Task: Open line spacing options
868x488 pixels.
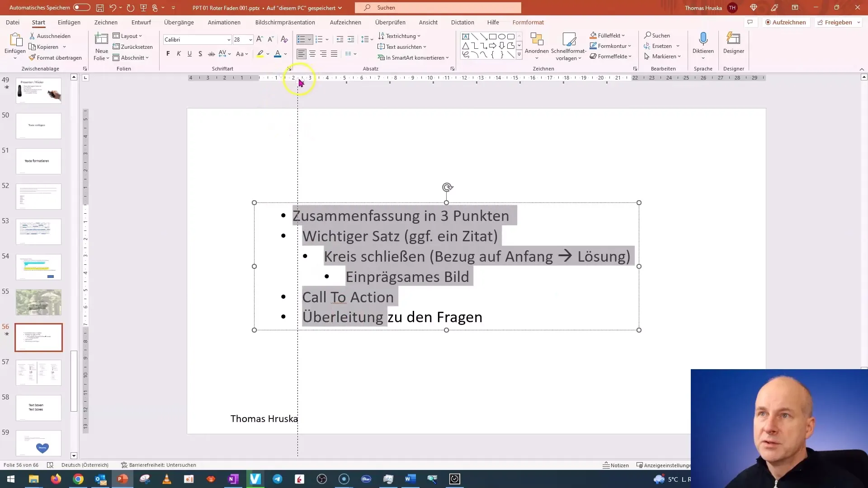Action: click(x=367, y=40)
